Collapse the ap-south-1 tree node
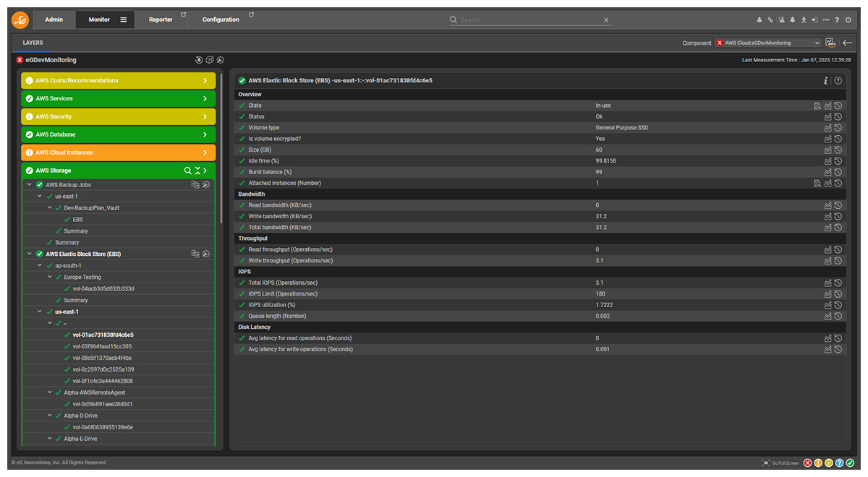The height and width of the screenshot is (477, 868). click(x=40, y=266)
